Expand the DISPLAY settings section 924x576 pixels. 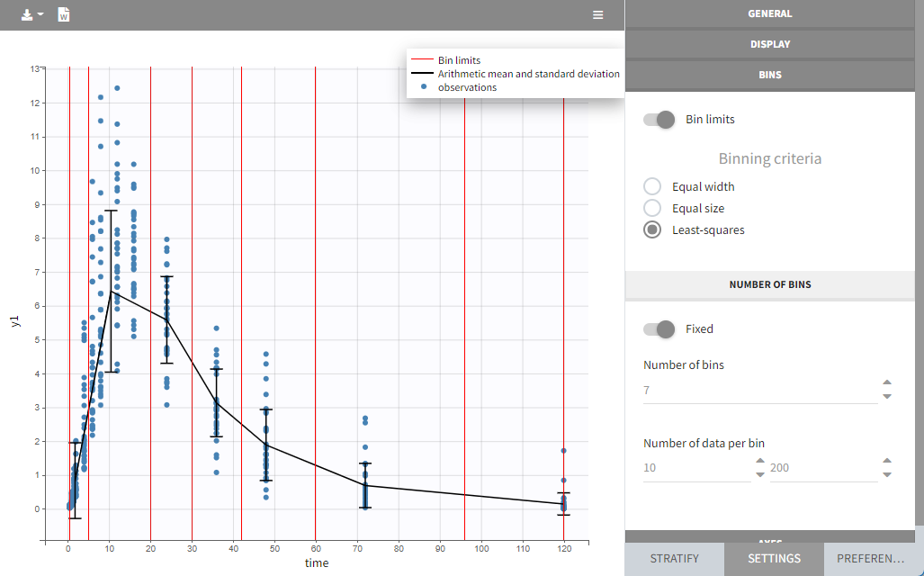point(769,44)
